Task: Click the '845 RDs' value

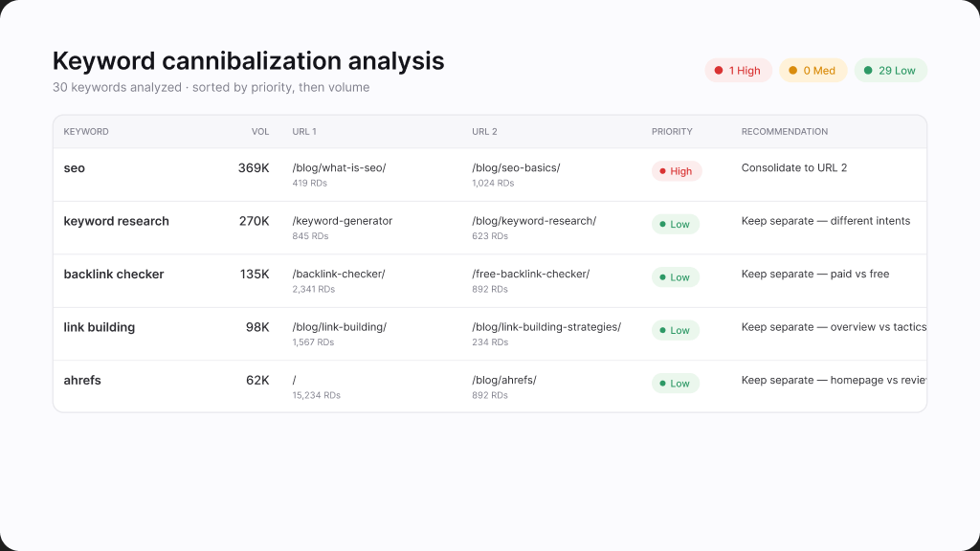Action: 311,237
